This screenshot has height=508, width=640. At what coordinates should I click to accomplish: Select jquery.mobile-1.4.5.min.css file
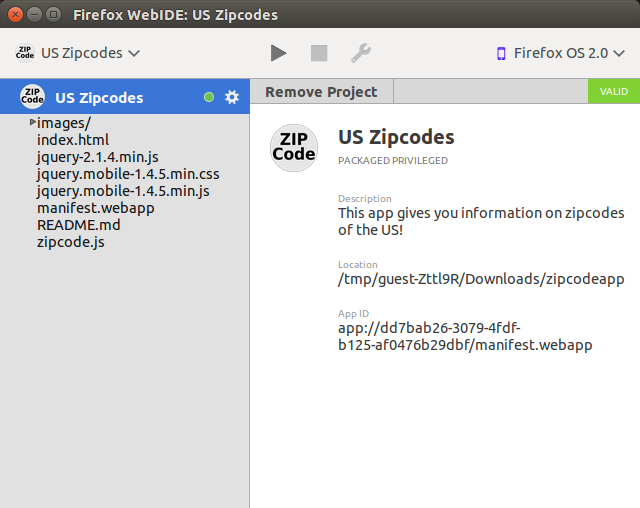coord(128,174)
